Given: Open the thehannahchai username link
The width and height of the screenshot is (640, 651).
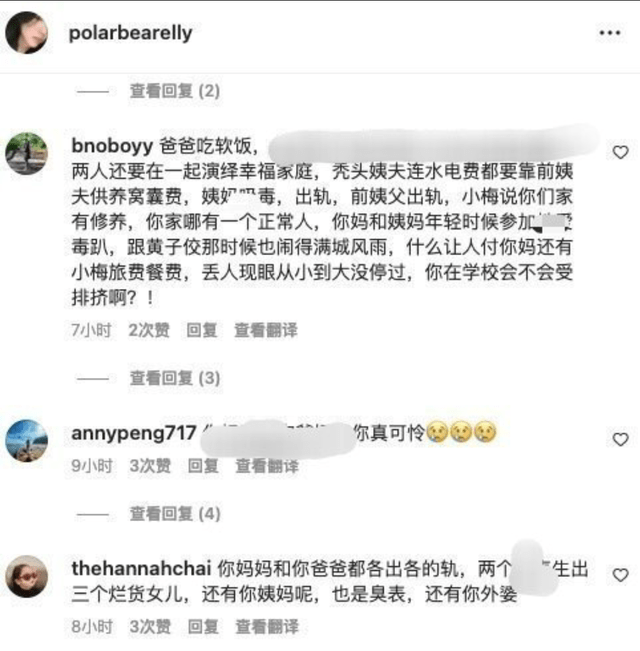Looking at the screenshot, I should coord(142,568).
